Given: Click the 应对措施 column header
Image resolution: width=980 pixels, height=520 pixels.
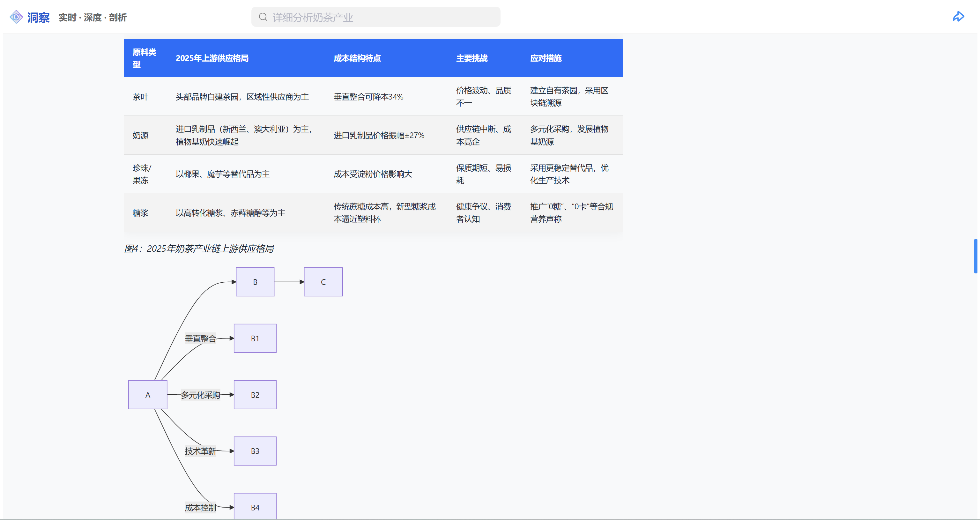Looking at the screenshot, I should pyautogui.click(x=546, y=58).
